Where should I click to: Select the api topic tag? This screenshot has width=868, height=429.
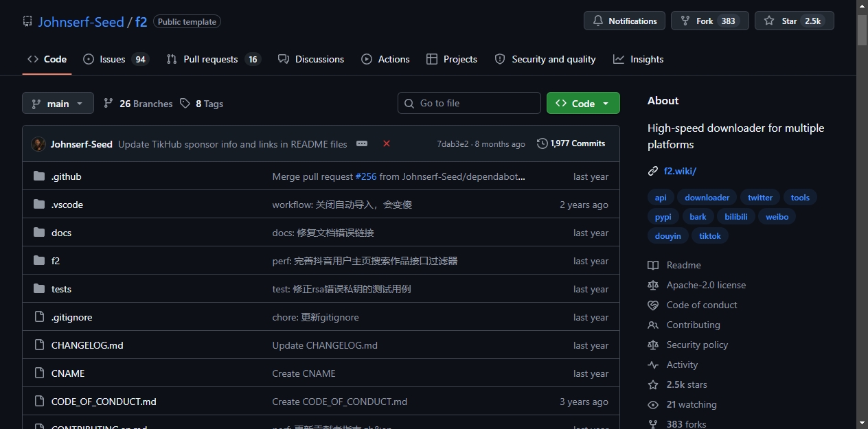(x=661, y=198)
